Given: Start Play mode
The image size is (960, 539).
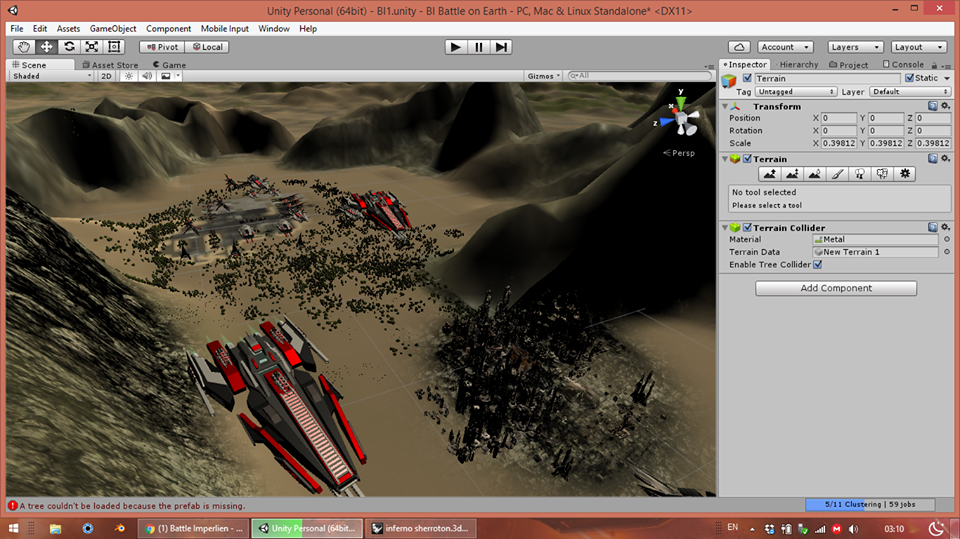Looking at the screenshot, I should click(x=455, y=47).
